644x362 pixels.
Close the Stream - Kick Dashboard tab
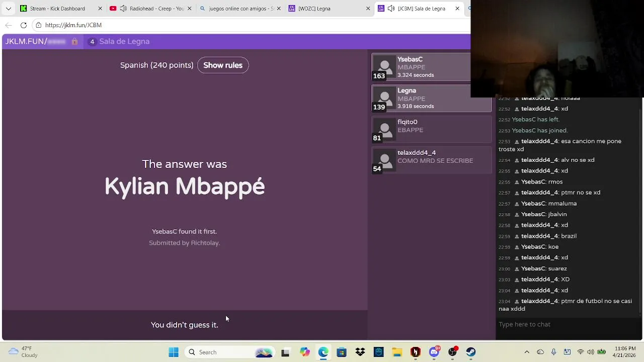pos(100,9)
